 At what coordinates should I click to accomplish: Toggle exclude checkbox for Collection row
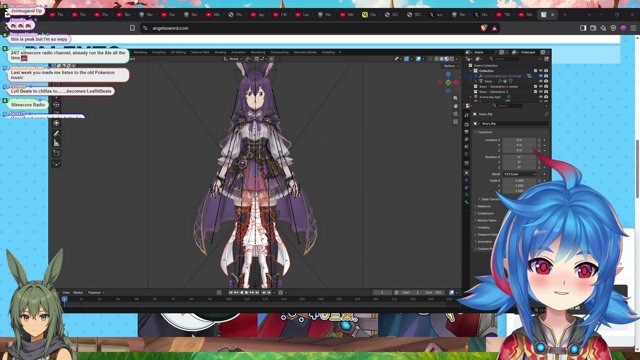(536, 71)
